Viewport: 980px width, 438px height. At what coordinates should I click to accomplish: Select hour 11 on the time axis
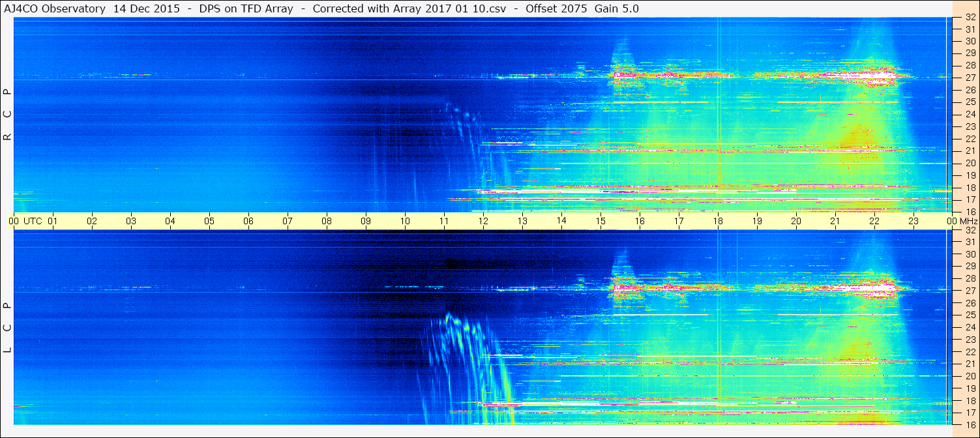pyautogui.click(x=444, y=221)
